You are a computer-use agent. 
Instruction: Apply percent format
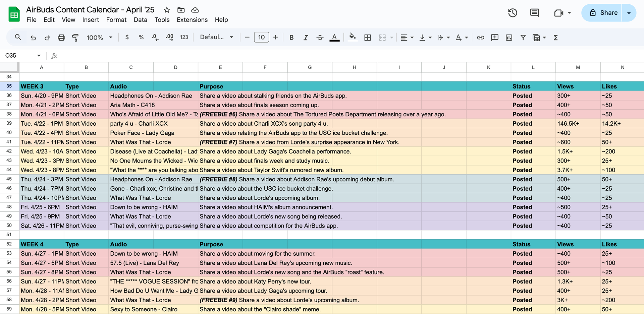click(x=141, y=37)
